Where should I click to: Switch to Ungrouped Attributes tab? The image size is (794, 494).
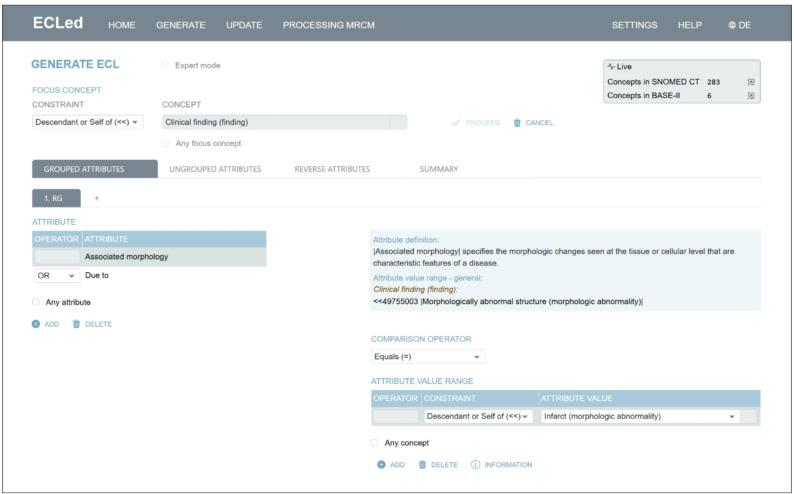point(215,169)
